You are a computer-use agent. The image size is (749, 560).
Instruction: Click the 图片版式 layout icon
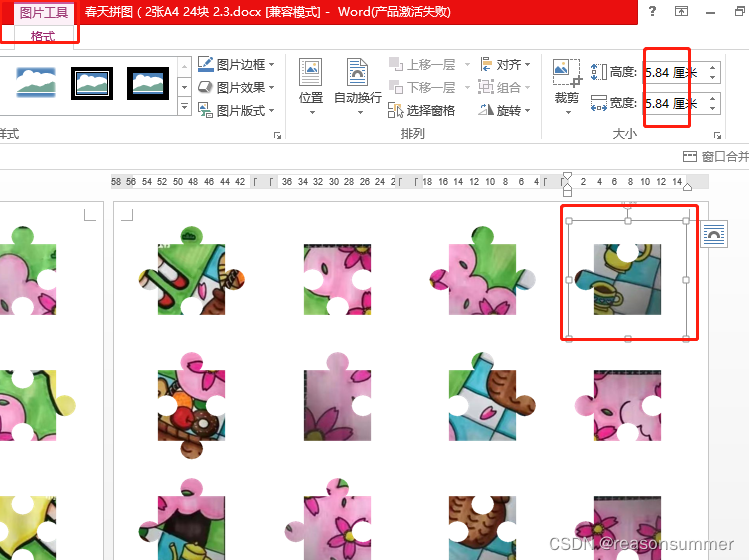(205, 110)
